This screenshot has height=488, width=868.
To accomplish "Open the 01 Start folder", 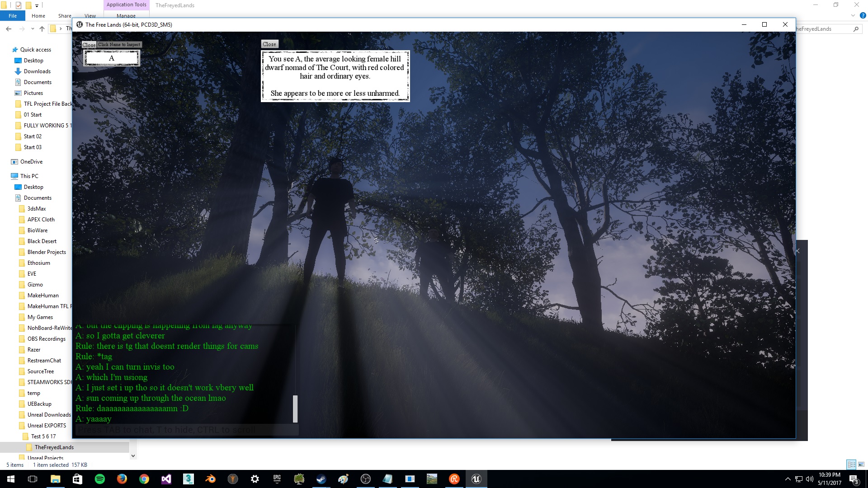I will 33,115.
